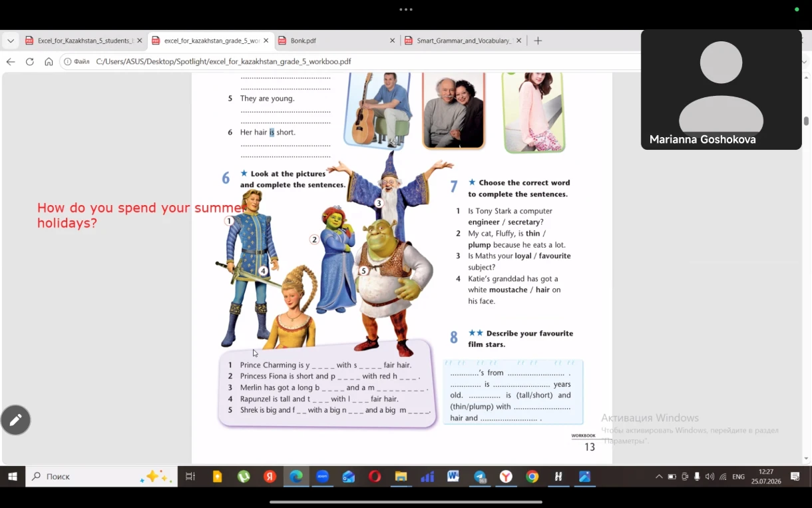The width and height of the screenshot is (812, 508).
Task: Expand the tab search dropdown
Action: (x=10, y=41)
